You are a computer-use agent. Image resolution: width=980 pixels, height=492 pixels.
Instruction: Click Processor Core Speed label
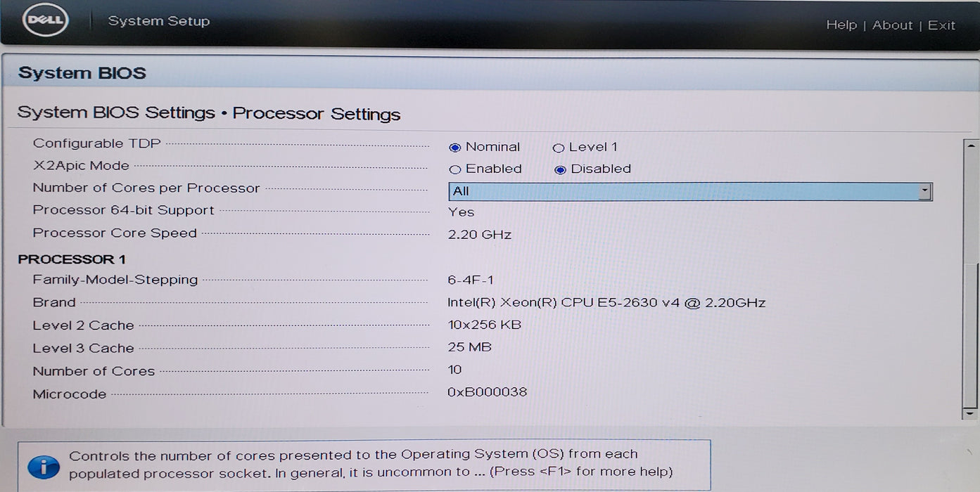click(x=115, y=233)
